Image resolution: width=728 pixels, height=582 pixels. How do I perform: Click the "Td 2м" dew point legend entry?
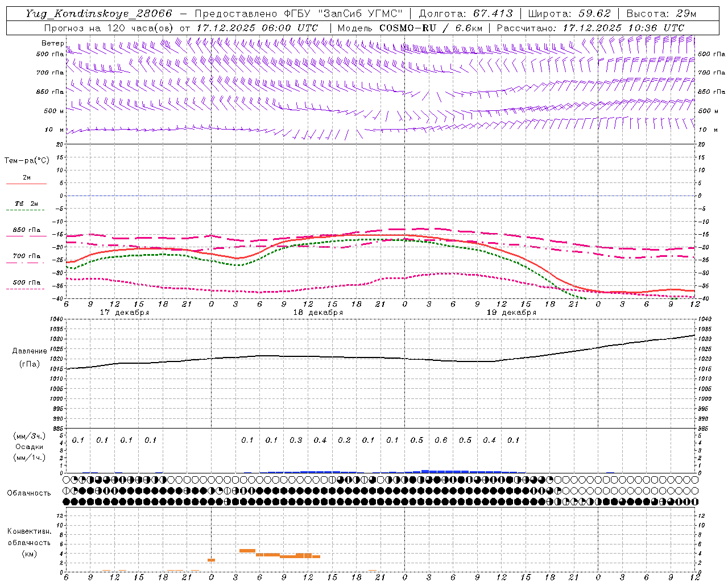coord(26,203)
